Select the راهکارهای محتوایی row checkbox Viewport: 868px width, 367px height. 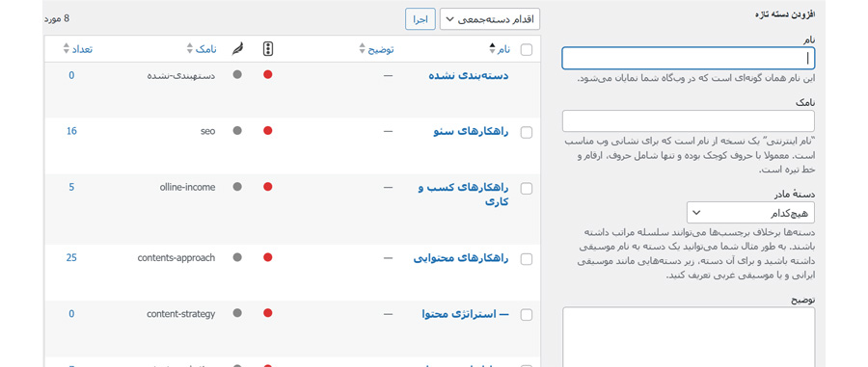click(x=527, y=259)
